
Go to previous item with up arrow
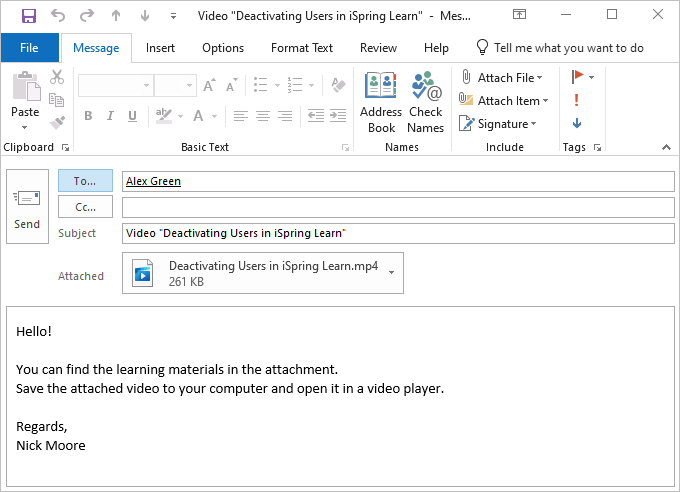tap(116, 16)
